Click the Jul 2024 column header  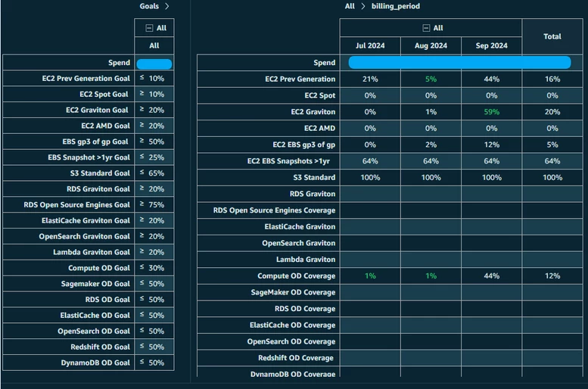(x=370, y=45)
